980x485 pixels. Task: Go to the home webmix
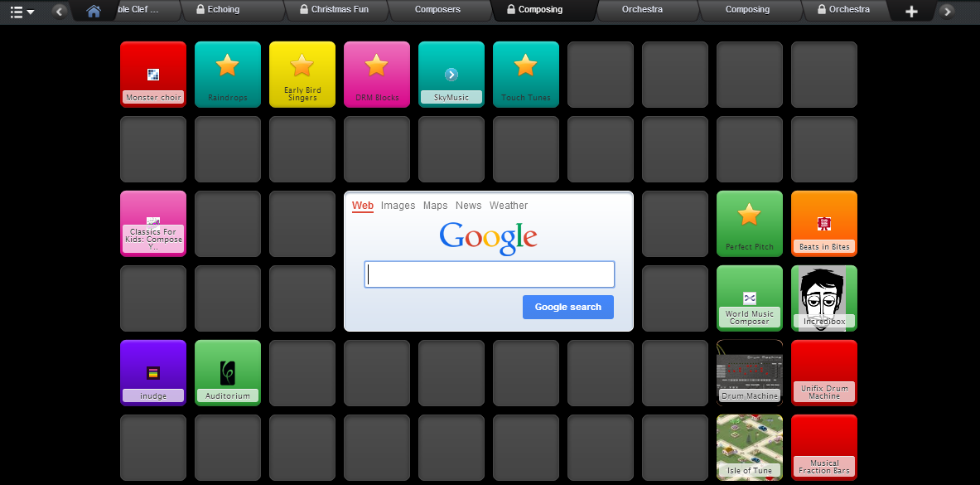[x=94, y=11]
